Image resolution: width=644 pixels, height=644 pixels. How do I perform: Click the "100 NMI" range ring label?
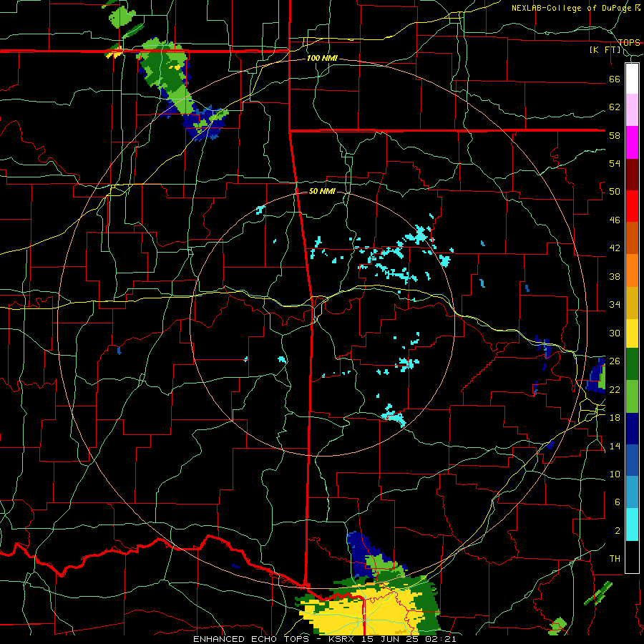click(322, 59)
